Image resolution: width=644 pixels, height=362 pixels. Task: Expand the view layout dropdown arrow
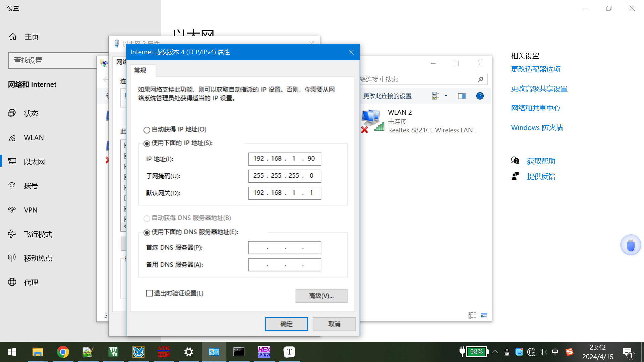pyautogui.click(x=446, y=96)
